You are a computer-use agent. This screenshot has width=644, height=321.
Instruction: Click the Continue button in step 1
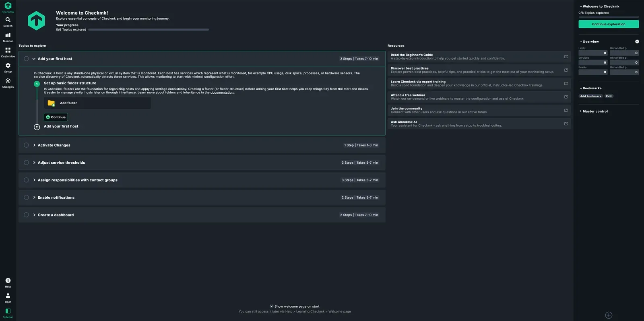tap(56, 117)
